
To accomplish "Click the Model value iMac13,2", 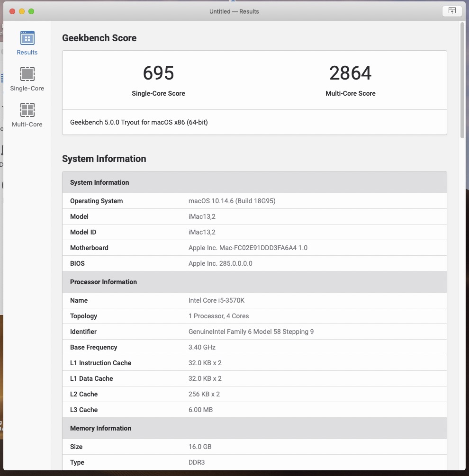I will [202, 216].
